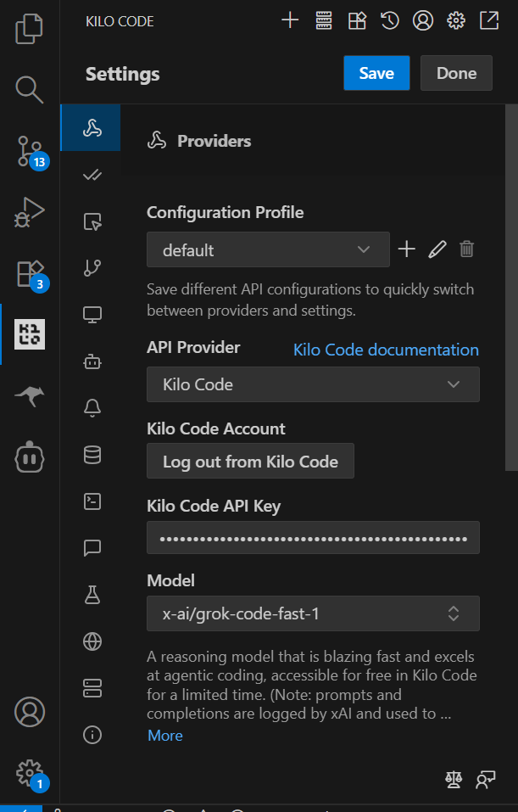Open Experimental settings via the flask icon
The image size is (518, 812).
tap(92, 594)
